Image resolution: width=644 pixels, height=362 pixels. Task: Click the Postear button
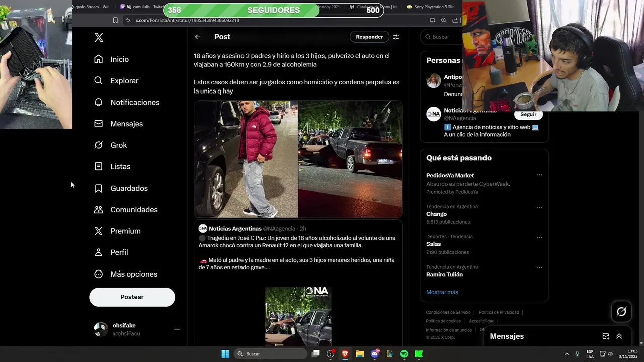(132, 297)
